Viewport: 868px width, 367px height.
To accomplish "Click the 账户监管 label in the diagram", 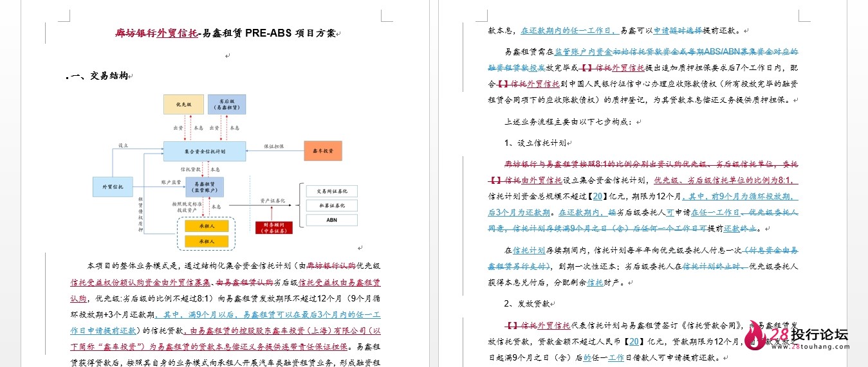I will (171, 182).
